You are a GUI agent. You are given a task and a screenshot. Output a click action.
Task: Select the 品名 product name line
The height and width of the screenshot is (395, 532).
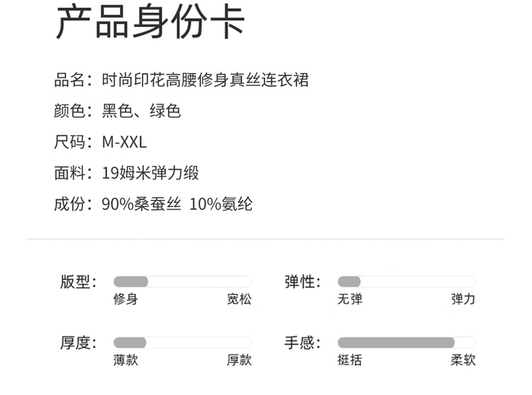click(x=182, y=80)
